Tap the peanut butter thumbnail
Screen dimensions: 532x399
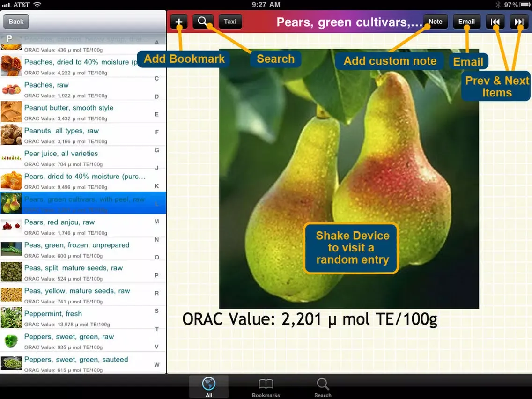click(x=11, y=112)
